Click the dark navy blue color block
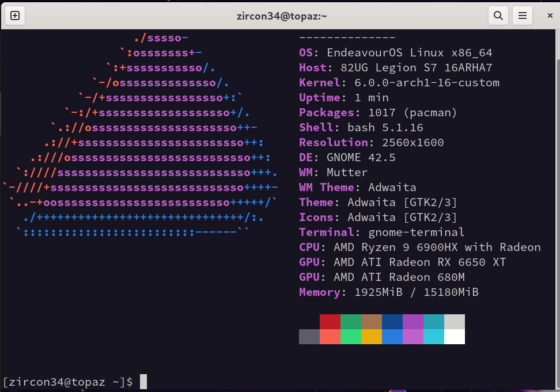560x392 pixels. tap(392, 322)
